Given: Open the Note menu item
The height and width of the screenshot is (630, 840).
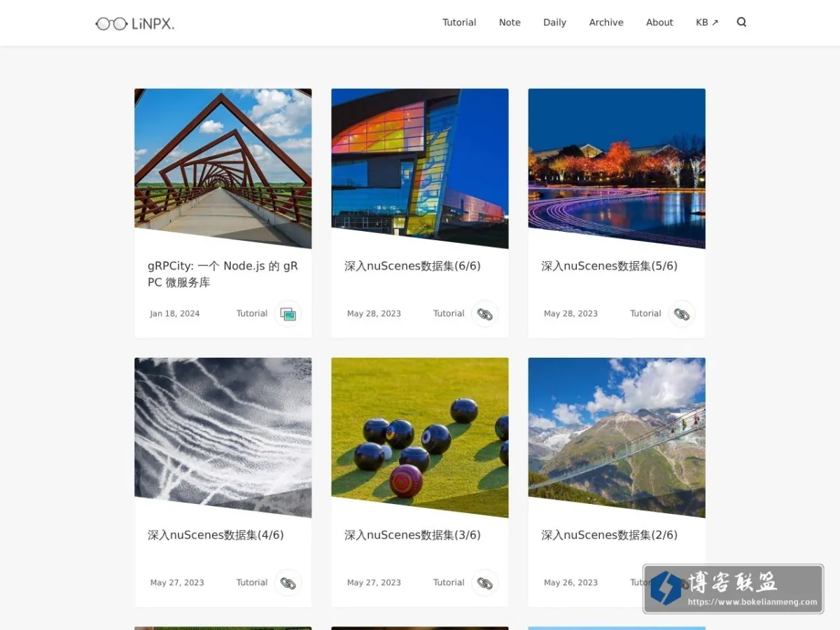Looking at the screenshot, I should (510, 22).
